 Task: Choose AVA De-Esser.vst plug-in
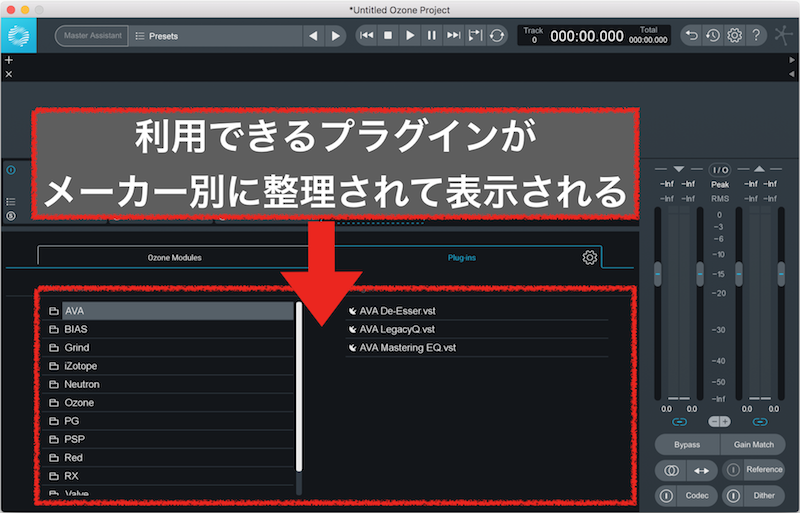tap(477, 311)
